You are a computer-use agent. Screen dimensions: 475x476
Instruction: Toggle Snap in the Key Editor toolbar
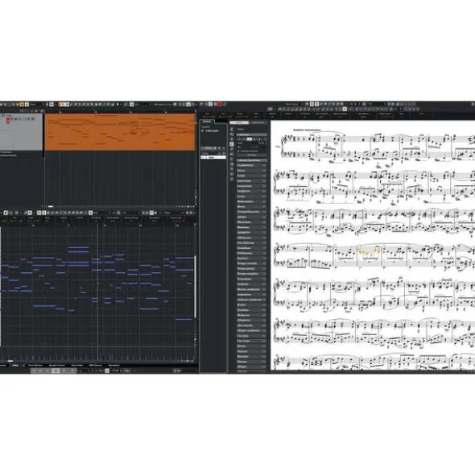pyautogui.click(x=90, y=213)
